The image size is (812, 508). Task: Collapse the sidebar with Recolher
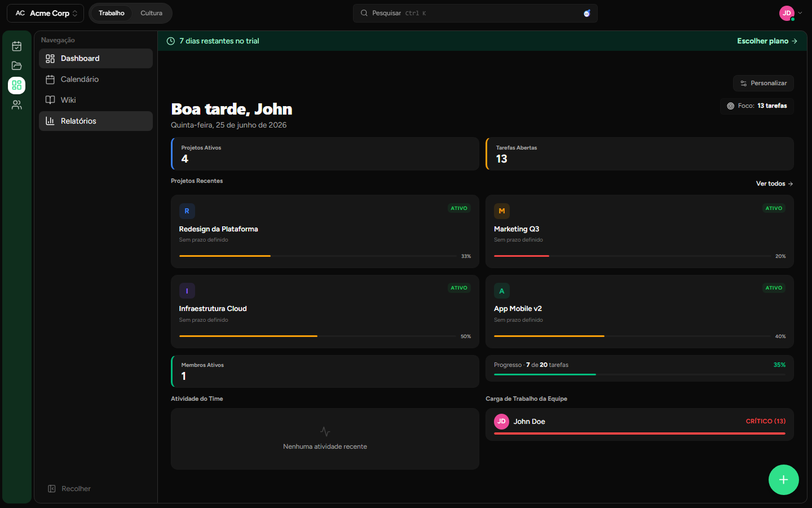(x=69, y=489)
